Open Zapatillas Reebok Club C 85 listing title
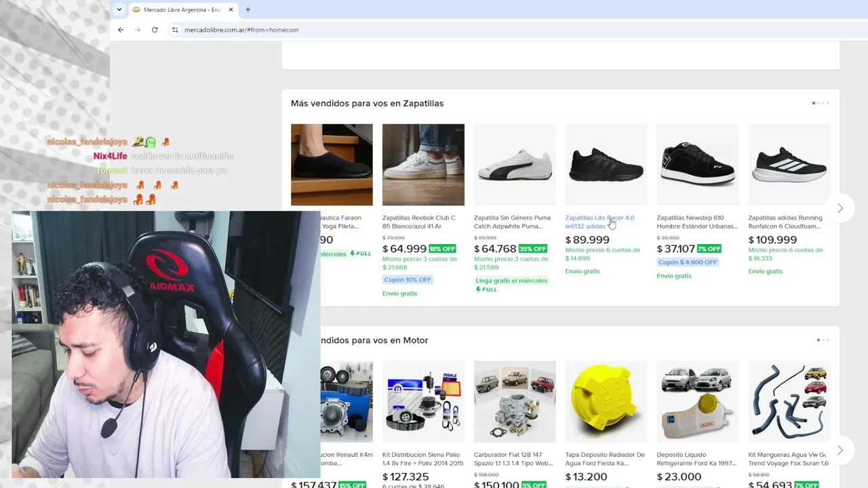The image size is (868, 488). click(x=419, y=222)
